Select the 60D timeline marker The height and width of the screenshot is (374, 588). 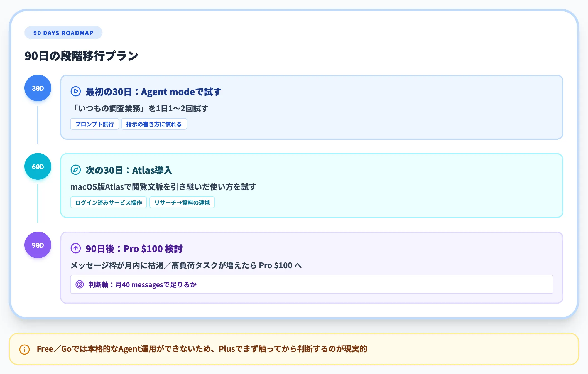click(38, 166)
